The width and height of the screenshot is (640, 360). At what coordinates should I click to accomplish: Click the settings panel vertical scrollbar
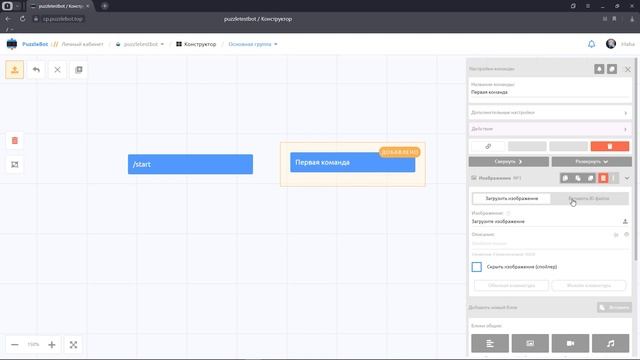(x=635, y=159)
